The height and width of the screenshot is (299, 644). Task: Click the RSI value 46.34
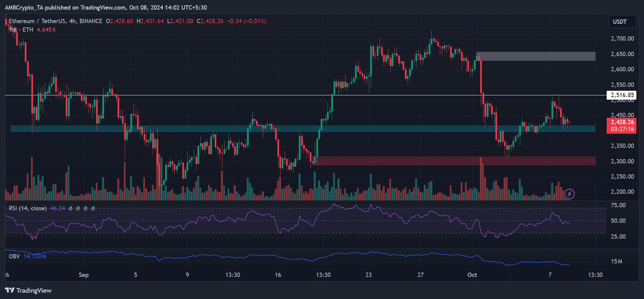tap(57, 208)
